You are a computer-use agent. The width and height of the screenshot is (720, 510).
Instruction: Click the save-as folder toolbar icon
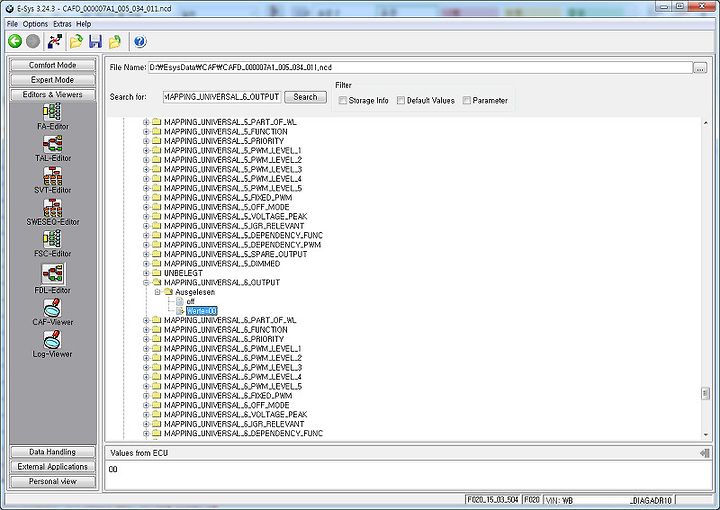pos(115,42)
